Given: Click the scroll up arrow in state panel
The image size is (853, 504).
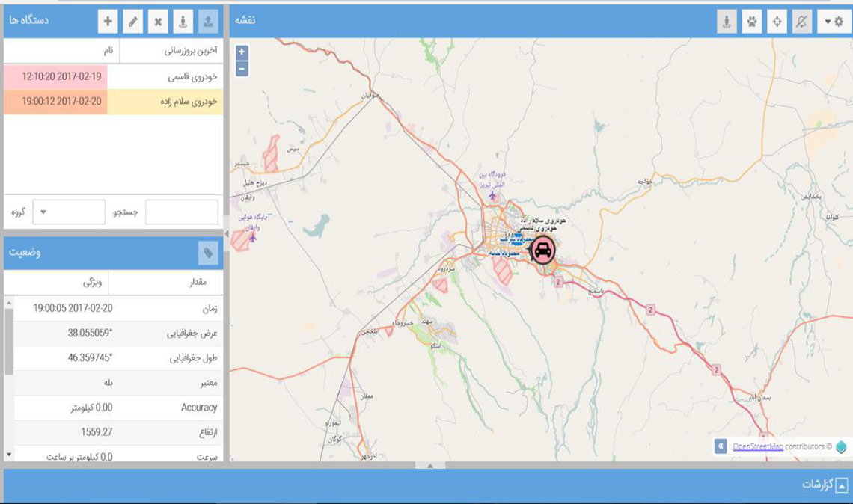Looking at the screenshot, I should (x=9, y=302).
